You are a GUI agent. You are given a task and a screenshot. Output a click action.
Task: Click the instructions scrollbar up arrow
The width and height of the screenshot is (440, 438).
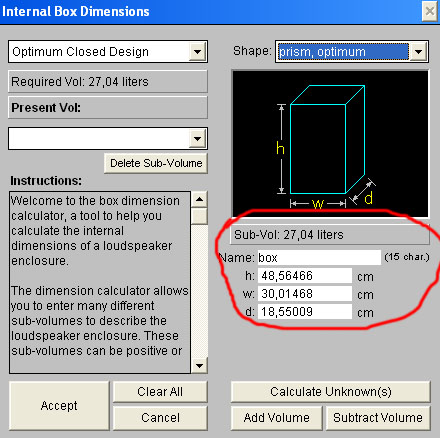(x=199, y=199)
